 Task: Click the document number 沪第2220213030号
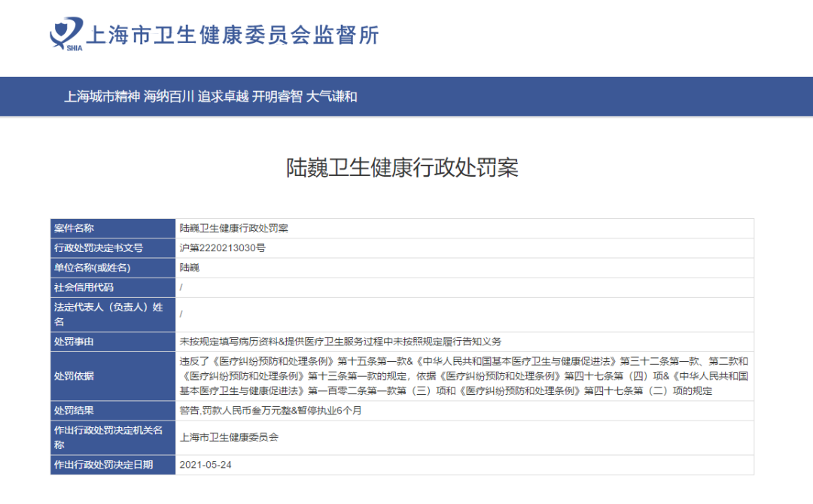coord(222,248)
